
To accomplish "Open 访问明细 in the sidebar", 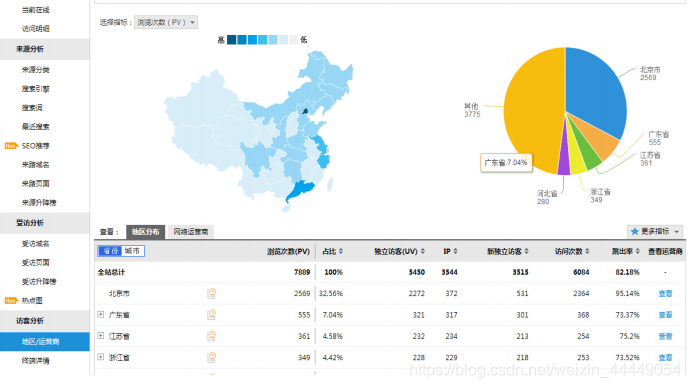I will coord(36,29).
